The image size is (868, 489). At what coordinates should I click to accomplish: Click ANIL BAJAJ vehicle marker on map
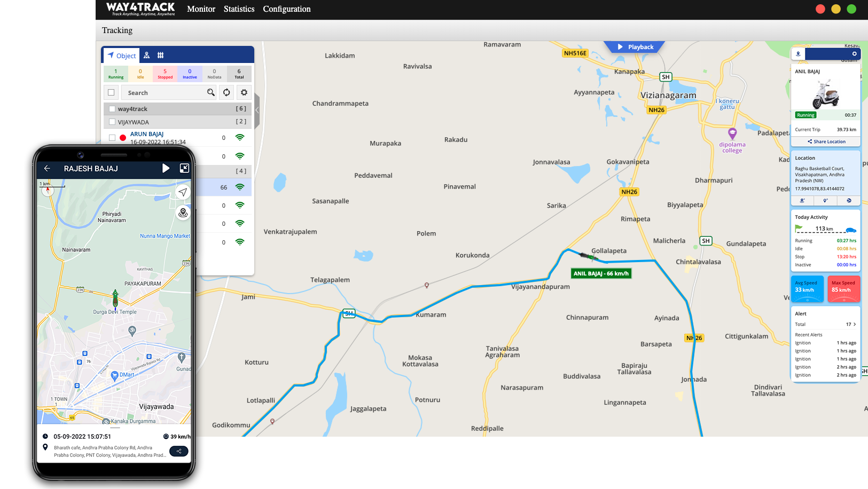point(589,256)
